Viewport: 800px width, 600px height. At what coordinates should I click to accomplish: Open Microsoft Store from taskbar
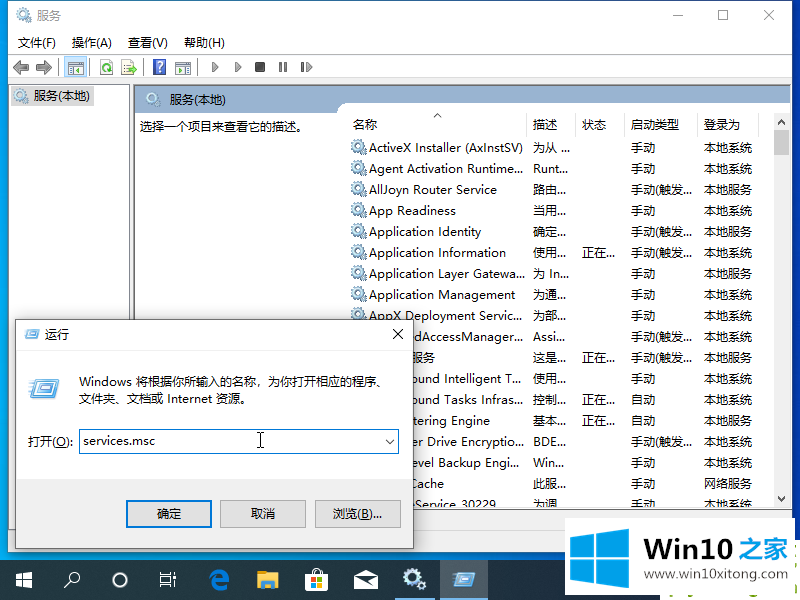pos(316,580)
